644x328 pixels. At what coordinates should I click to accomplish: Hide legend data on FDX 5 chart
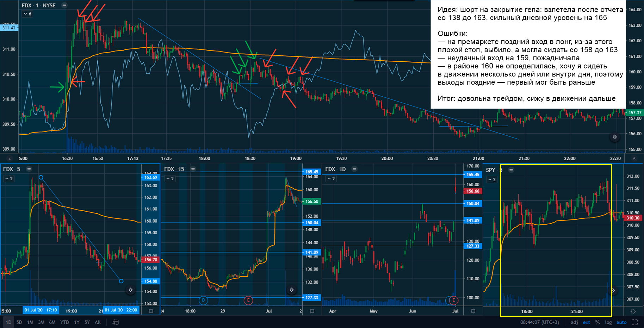(x=29, y=169)
